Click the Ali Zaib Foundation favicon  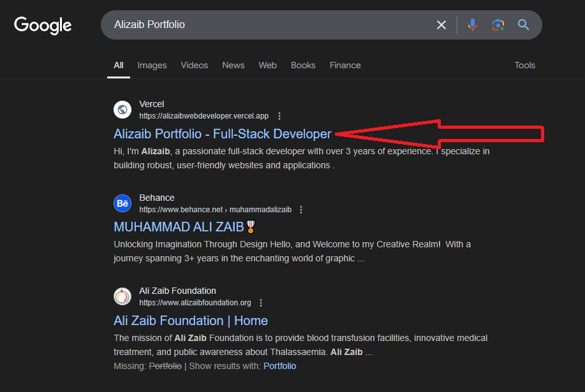[x=122, y=296]
